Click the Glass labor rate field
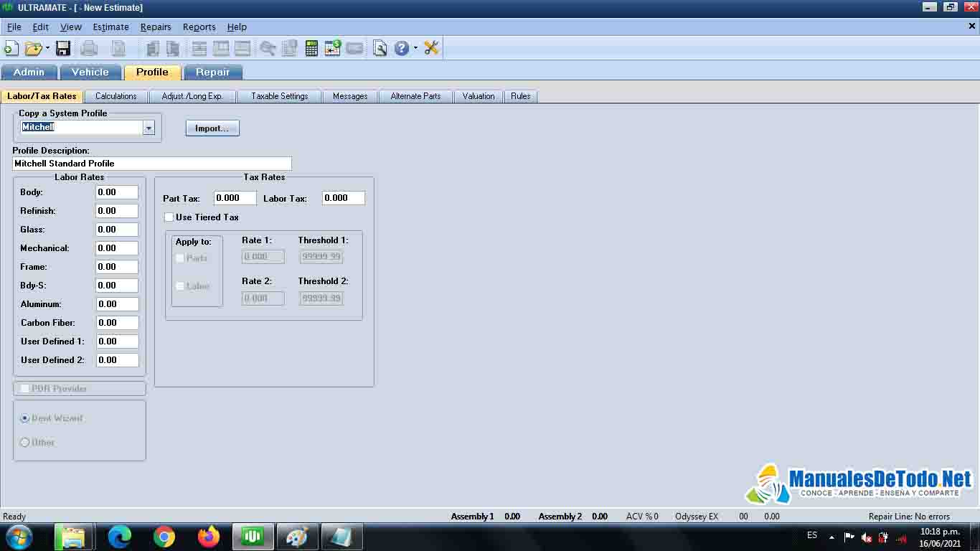Image resolution: width=980 pixels, height=551 pixels. pyautogui.click(x=117, y=230)
